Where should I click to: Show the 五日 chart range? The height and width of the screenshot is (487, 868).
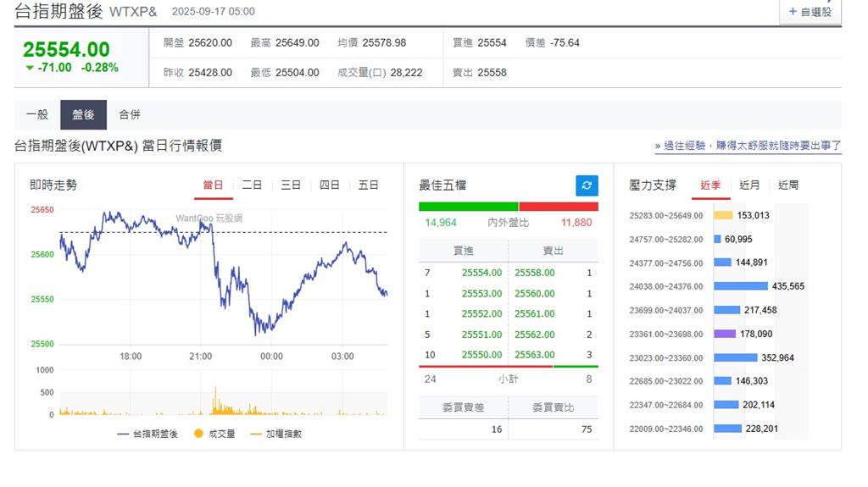click(x=369, y=185)
